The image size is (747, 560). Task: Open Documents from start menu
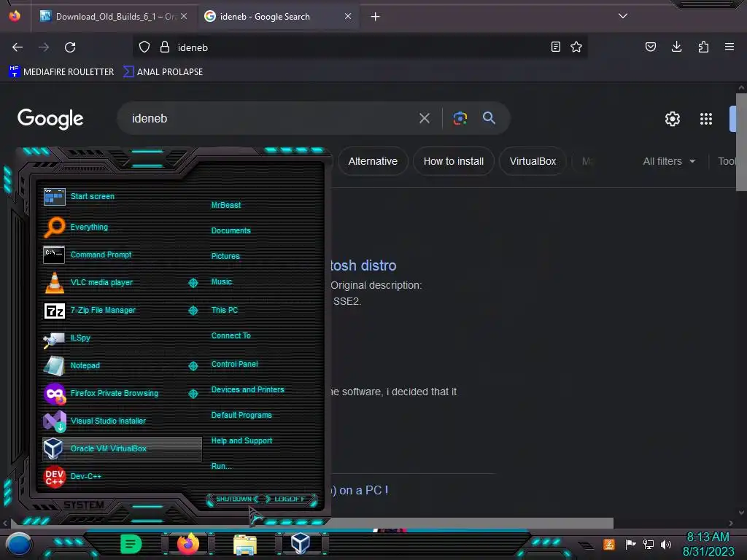click(231, 230)
